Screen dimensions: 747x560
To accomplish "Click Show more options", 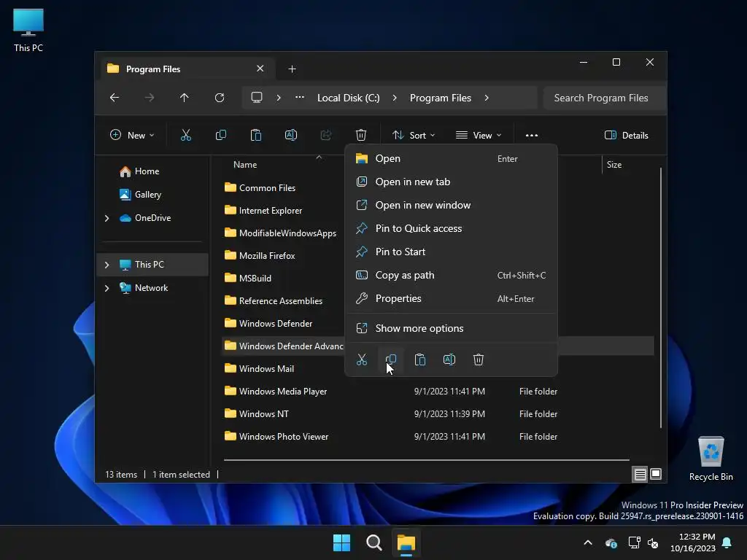I will click(451, 328).
